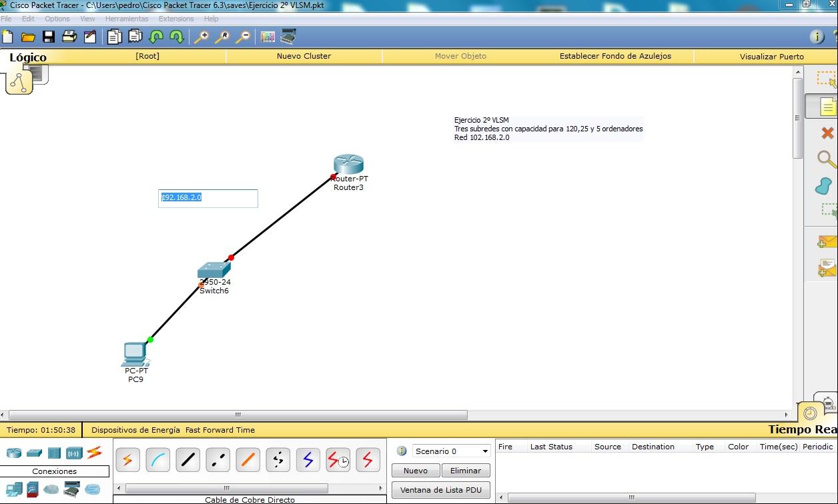The width and height of the screenshot is (838, 504).
Task: Undo last action with green arrow
Action: click(x=156, y=37)
